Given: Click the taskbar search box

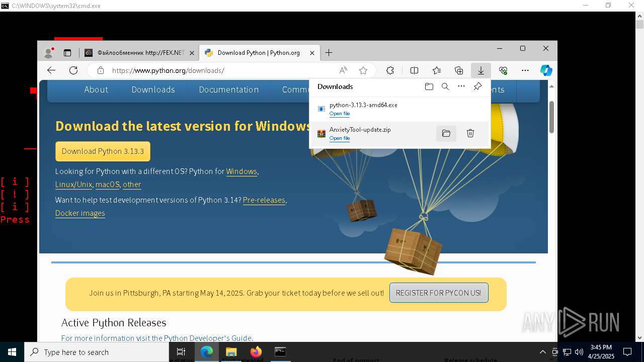Looking at the screenshot, I should click(97, 352).
